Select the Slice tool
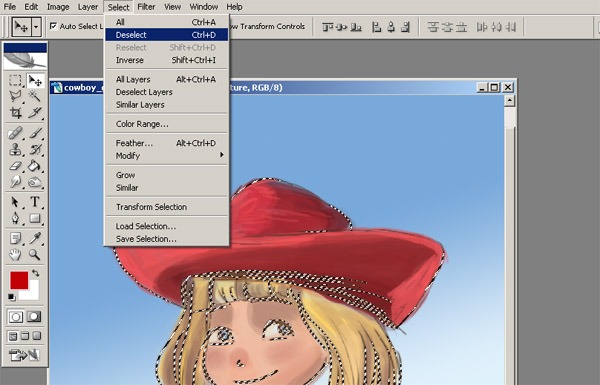Screen dimensions: 600x385 [35, 112]
